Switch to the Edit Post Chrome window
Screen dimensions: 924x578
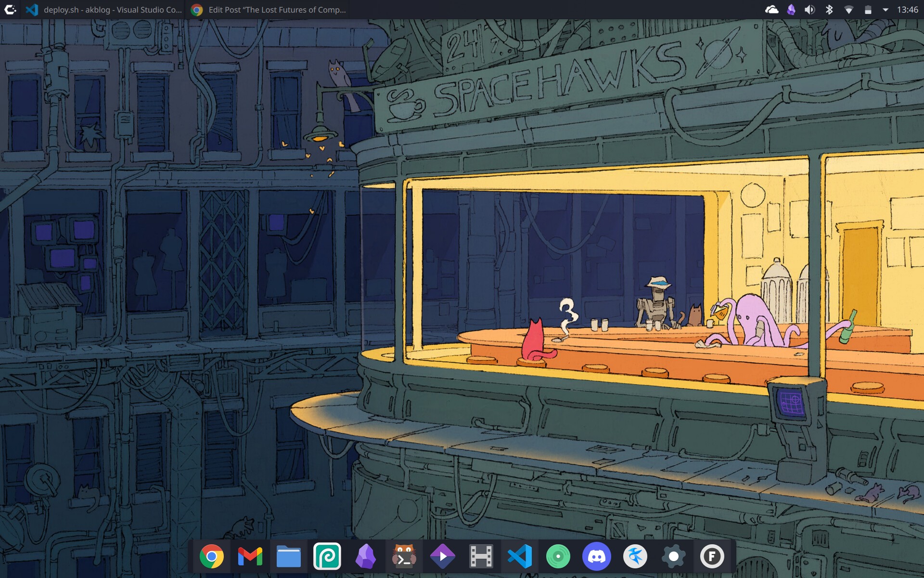[269, 10]
